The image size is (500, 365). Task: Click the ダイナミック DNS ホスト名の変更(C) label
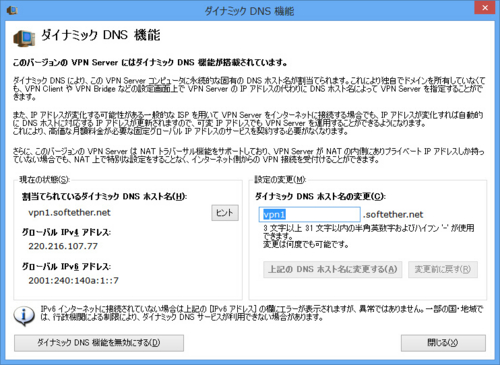(x=320, y=196)
